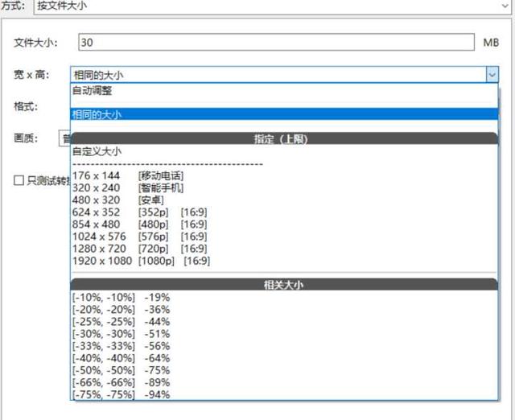Collapse the 宽 x 高 dropdown arrow

click(x=492, y=75)
